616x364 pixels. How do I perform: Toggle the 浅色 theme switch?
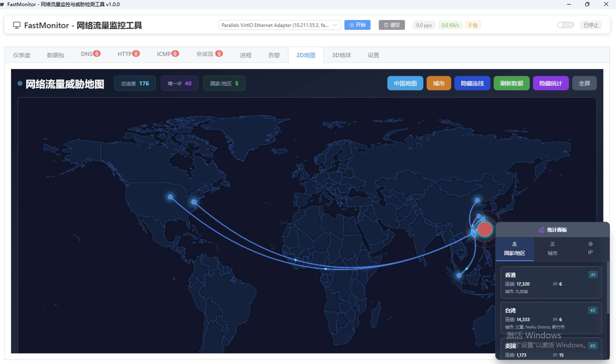tap(565, 25)
